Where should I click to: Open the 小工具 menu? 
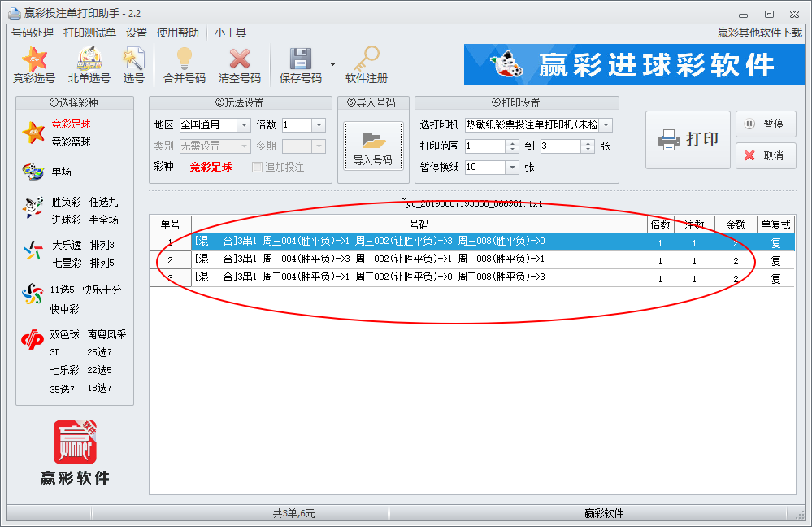(x=230, y=33)
